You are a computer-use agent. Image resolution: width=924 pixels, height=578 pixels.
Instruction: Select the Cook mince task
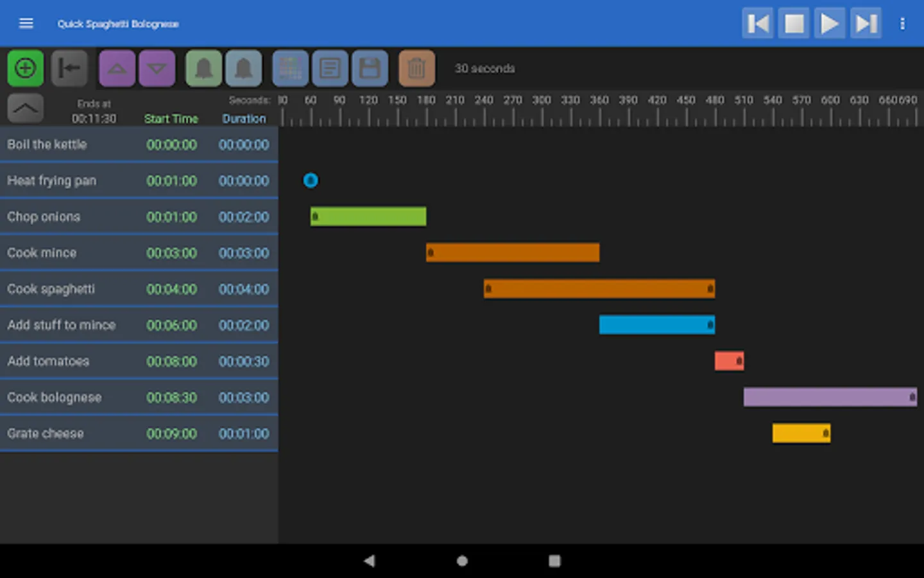(139, 253)
